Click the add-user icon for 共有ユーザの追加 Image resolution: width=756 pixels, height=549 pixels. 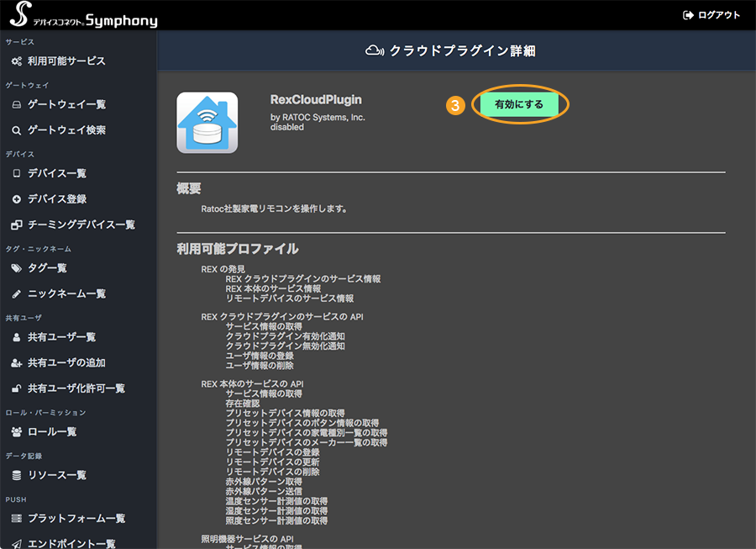pos(17,363)
